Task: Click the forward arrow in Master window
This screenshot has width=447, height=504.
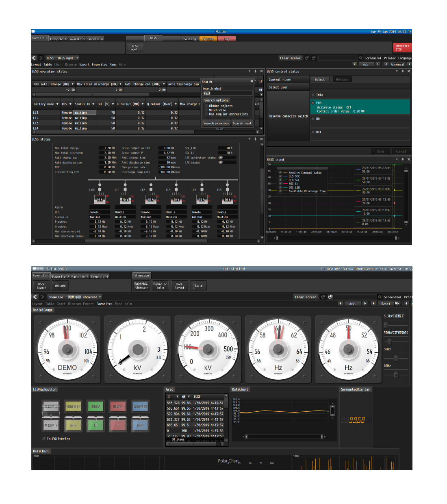Action: coord(41,58)
